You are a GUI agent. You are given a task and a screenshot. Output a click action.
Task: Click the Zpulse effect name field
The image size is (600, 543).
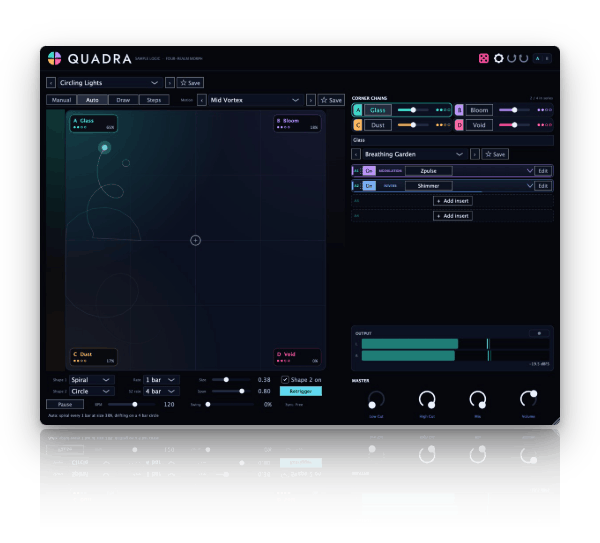pyautogui.click(x=429, y=171)
